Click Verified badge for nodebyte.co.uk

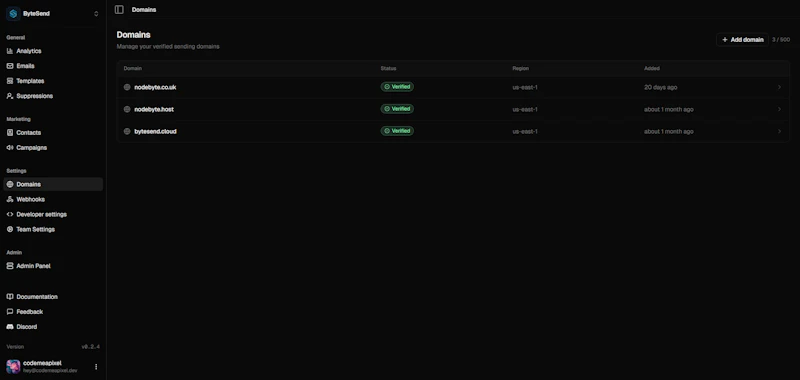click(397, 87)
